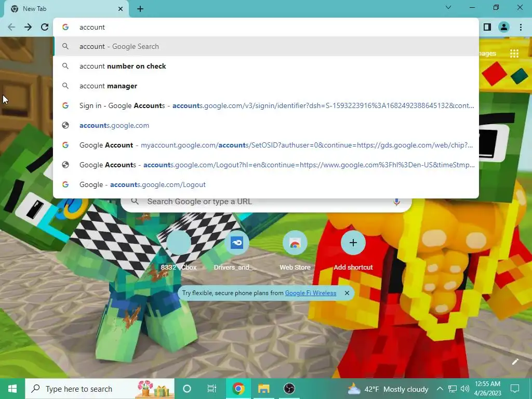Click the address bar containing 'account'
532x399 pixels.
tap(265, 27)
